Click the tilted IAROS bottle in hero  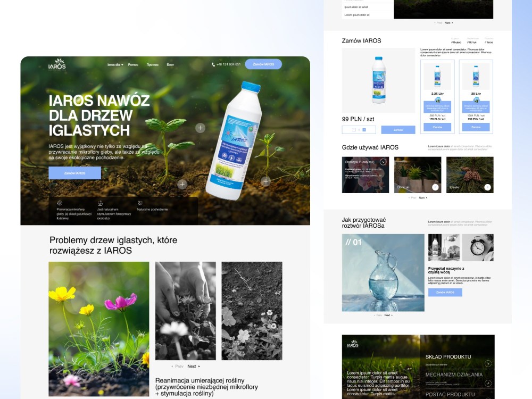click(233, 140)
